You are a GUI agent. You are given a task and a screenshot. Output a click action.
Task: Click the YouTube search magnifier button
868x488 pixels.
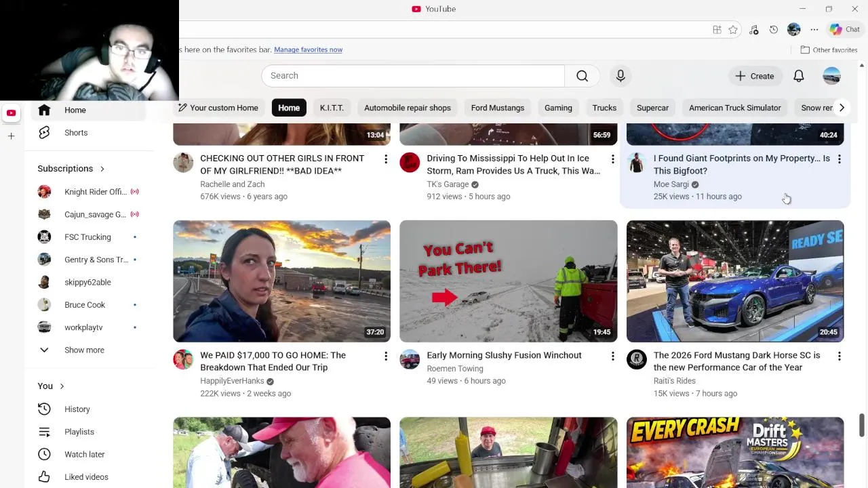click(x=582, y=76)
